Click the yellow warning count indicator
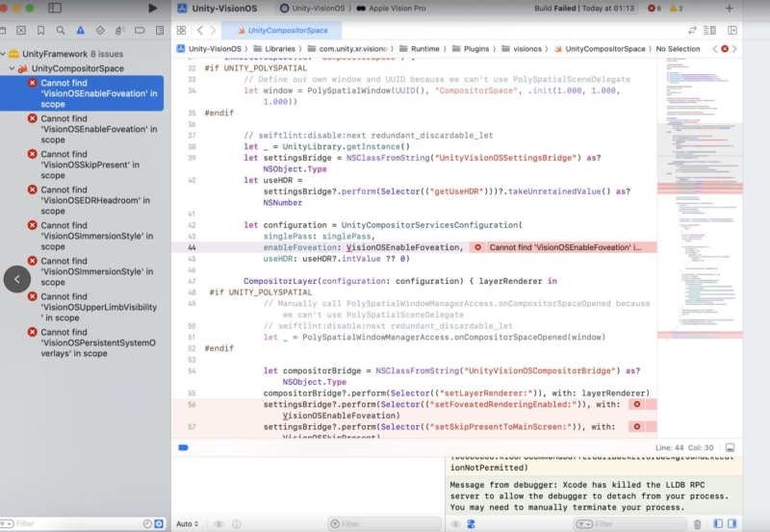 pos(678,8)
